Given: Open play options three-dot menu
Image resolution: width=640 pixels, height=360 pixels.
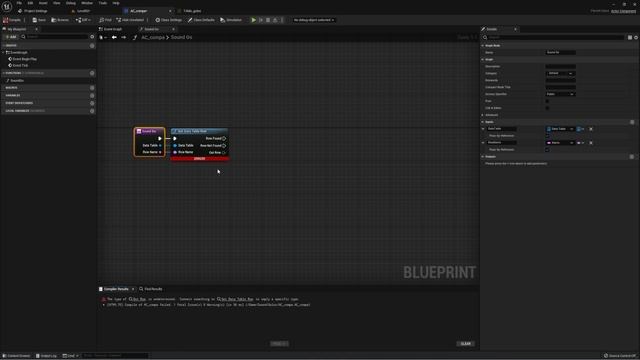Looking at the screenshot, I should pos(282,20).
